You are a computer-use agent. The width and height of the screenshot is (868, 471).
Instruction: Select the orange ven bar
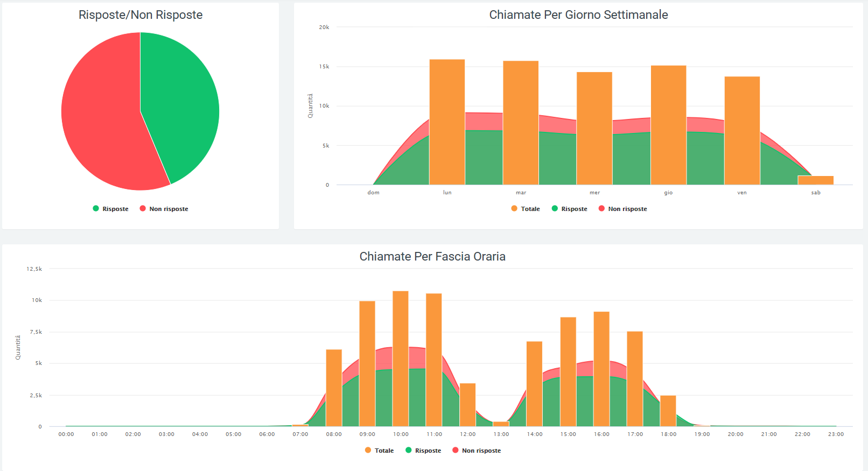coord(742,131)
